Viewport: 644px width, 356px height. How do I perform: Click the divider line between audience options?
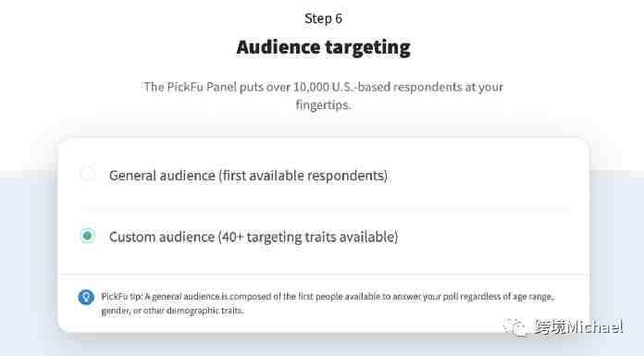click(325, 208)
